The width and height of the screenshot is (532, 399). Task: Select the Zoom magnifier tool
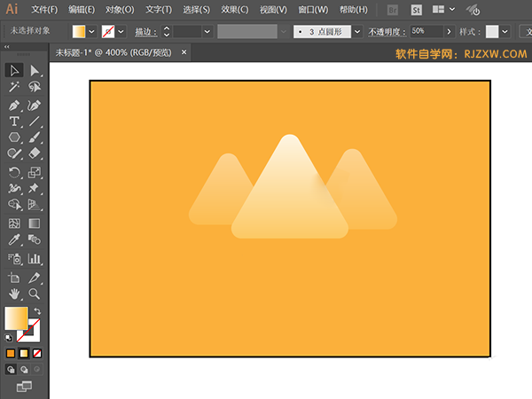35,293
